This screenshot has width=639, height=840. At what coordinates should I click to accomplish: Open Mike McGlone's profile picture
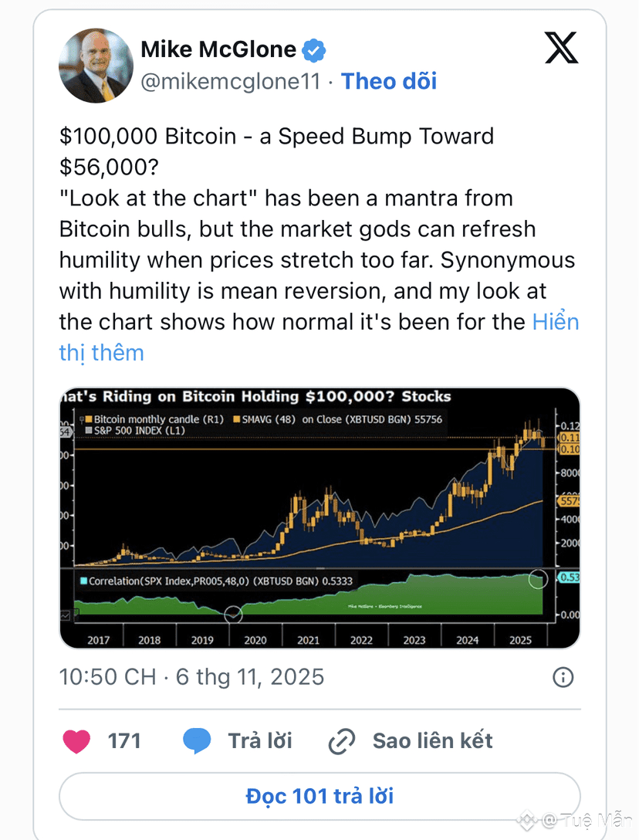96,66
